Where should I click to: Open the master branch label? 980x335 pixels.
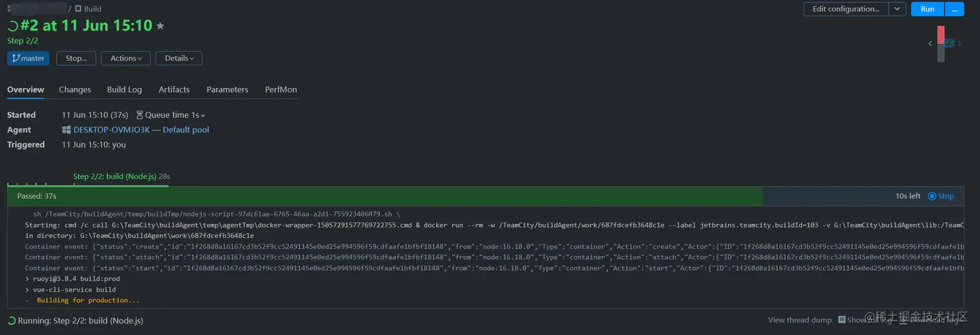click(28, 58)
